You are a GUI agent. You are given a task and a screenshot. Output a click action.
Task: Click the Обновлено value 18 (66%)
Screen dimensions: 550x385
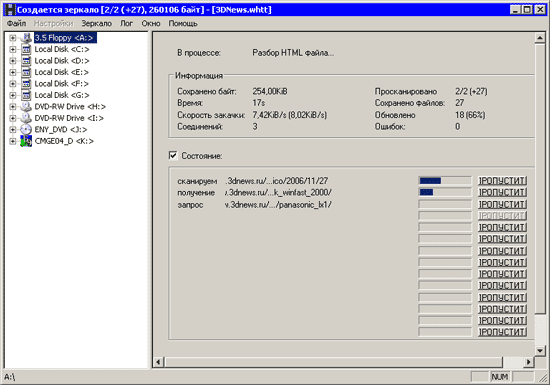[x=470, y=115]
